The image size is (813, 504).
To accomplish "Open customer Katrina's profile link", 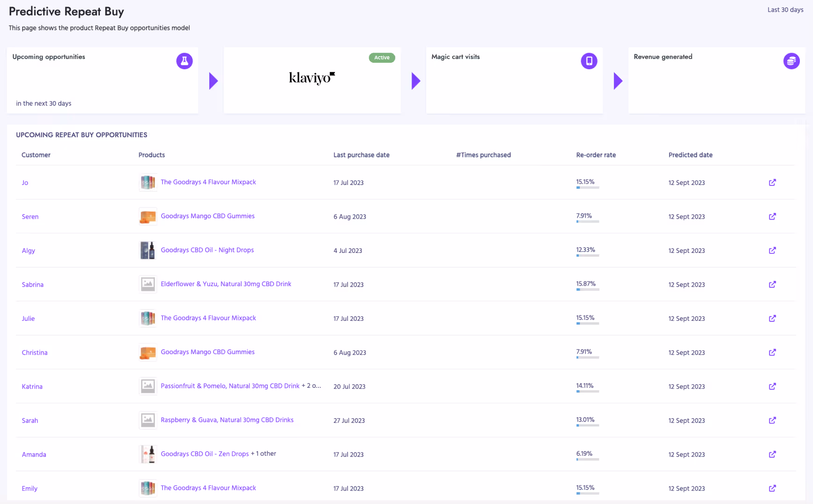I will point(32,386).
